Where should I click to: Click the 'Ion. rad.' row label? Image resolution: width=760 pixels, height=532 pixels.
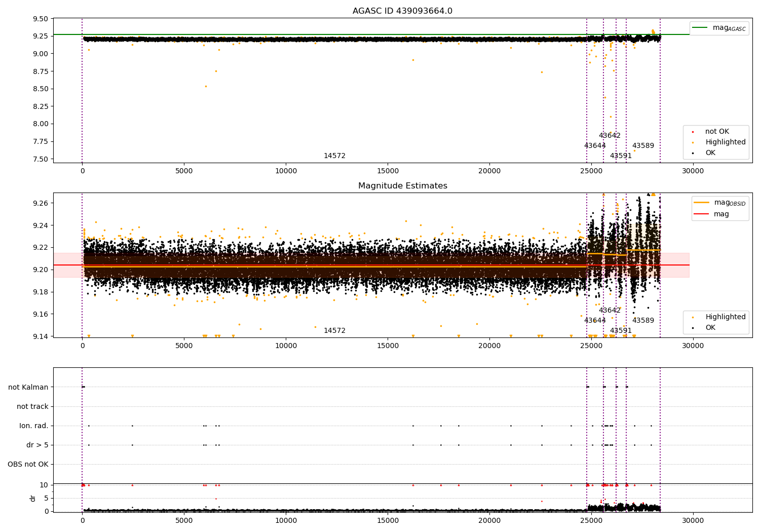pyautogui.click(x=34, y=426)
